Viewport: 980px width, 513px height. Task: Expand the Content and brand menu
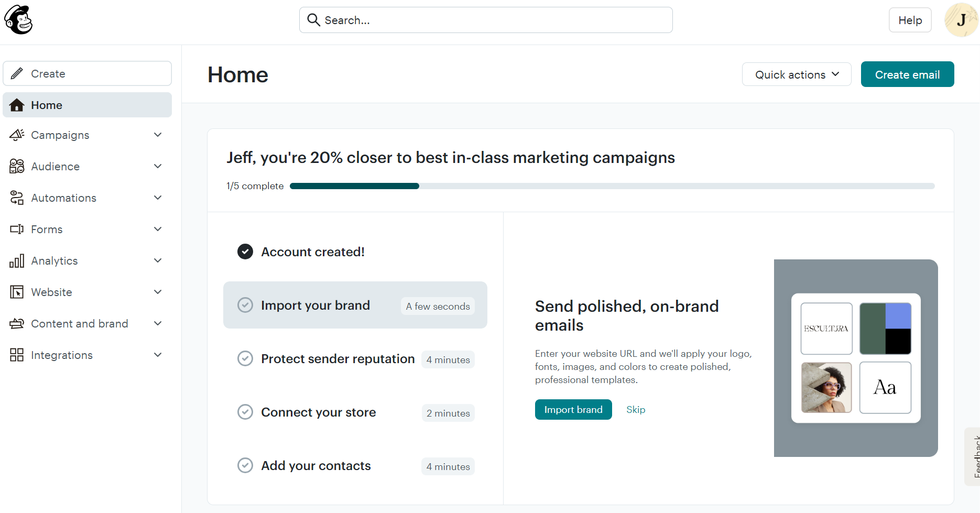[157, 323]
